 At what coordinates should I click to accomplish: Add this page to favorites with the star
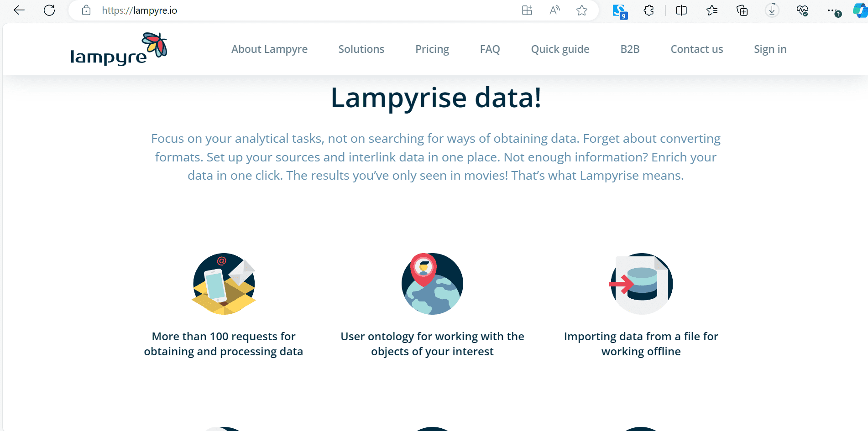[x=582, y=10]
